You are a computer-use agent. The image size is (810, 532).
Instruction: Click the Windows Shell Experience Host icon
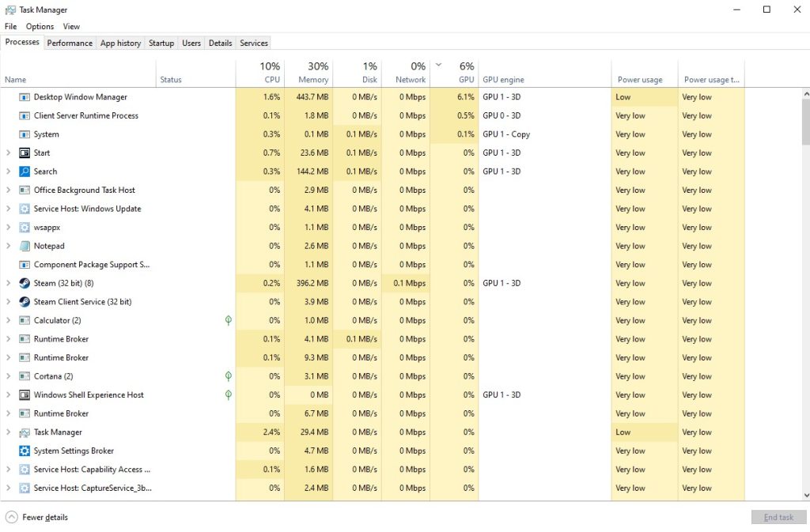(25, 394)
